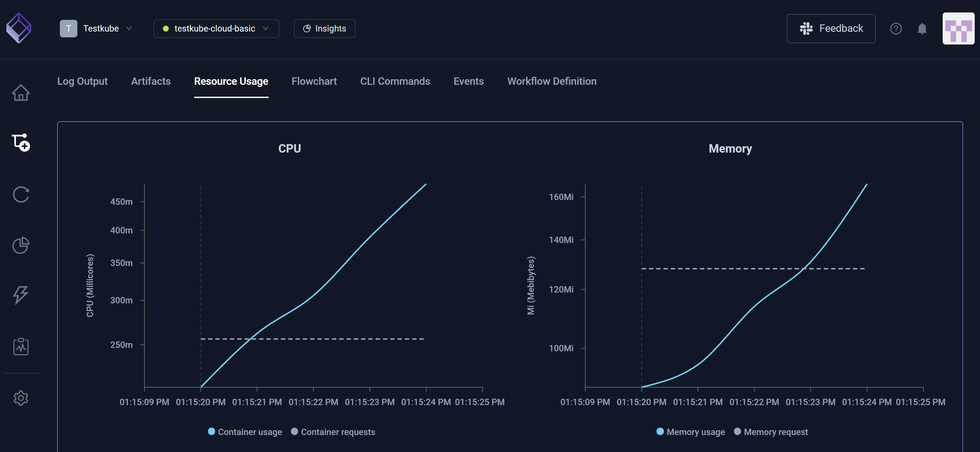Click the Feedback button

click(x=831, y=29)
